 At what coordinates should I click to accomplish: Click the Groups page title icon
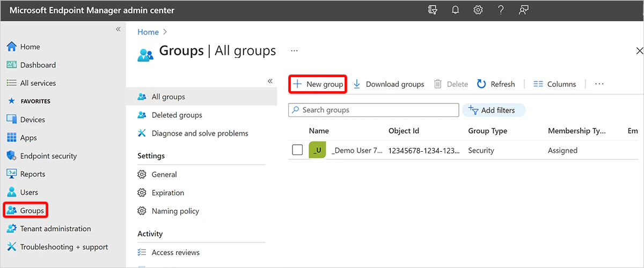(145, 55)
